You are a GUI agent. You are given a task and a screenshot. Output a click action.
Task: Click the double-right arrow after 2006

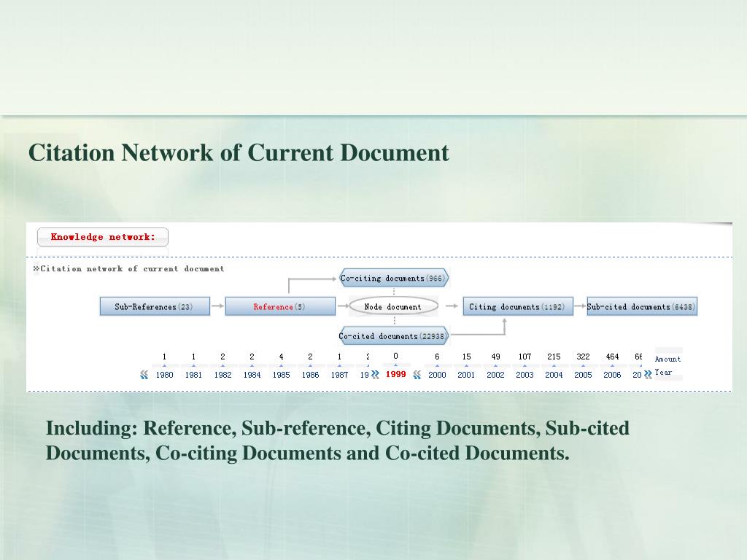pyautogui.click(x=648, y=375)
